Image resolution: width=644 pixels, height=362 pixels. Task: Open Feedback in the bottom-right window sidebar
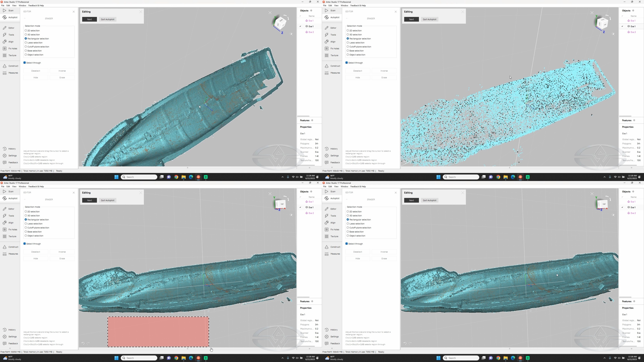pyautogui.click(x=332, y=343)
